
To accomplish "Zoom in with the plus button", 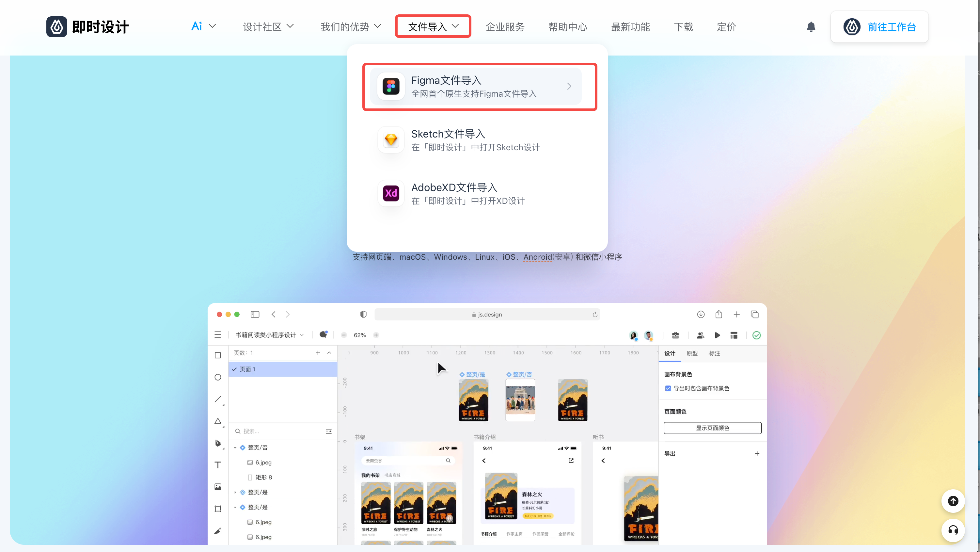I will tap(376, 335).
